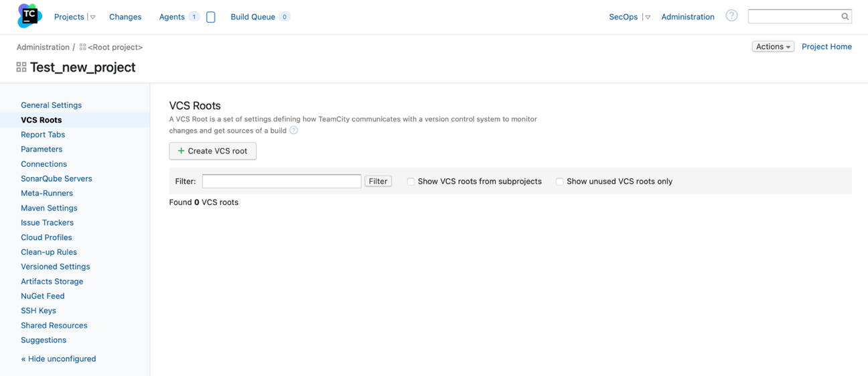Click the TeamCity logo icon
The width and height of the screenshot is (868, 376).
pyautogui.click(x=29, y=16)
